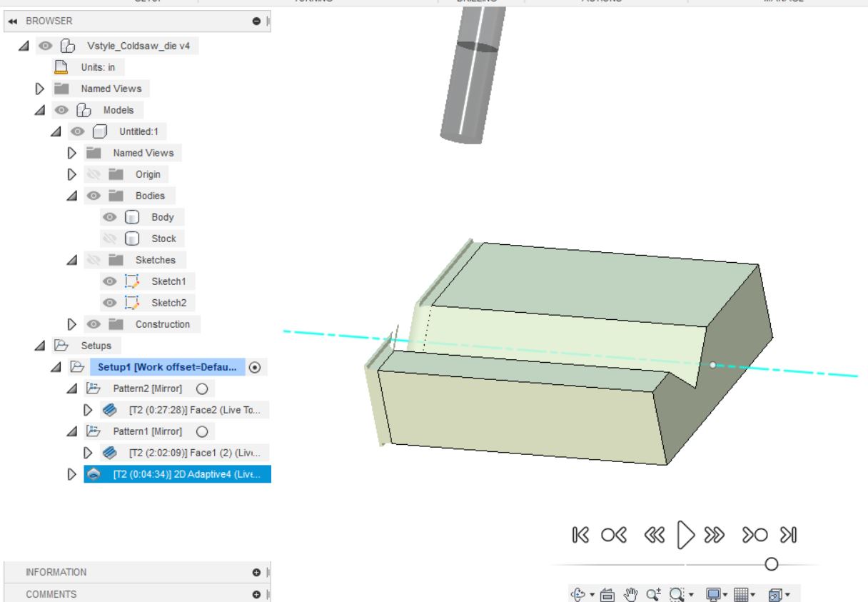Click the simulation progress slider handle
The image size is (868, 602).
[x=771, y=563]
